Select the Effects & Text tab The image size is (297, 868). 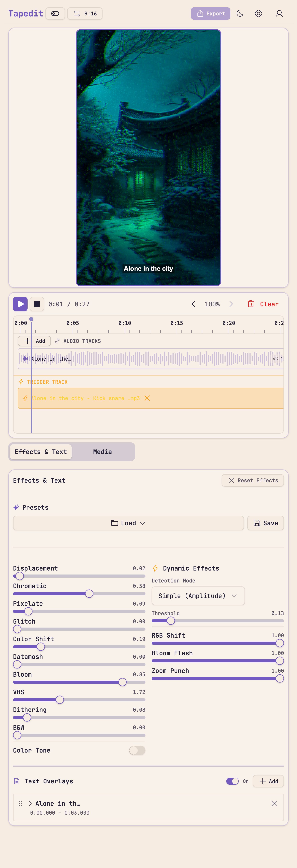(40, 452)
